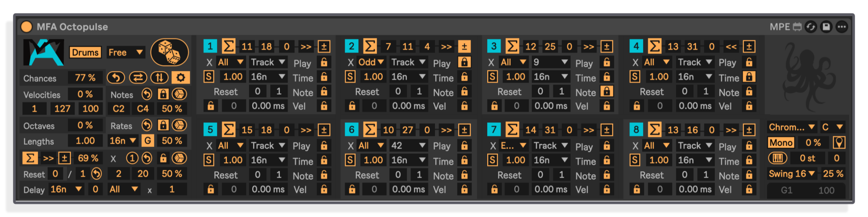The height and width of the screenshot is (217, 868).
Task: Click the circled 1 icon right of 69 %
Action: point(132,158)
